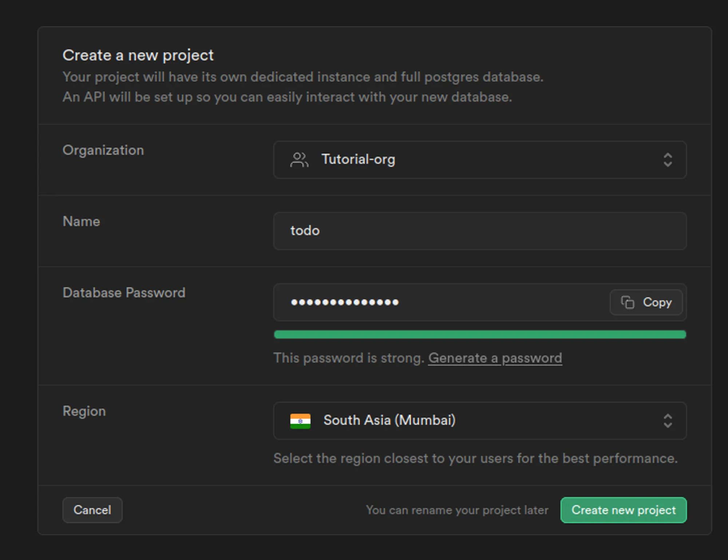Click the green Create new project button

point(623,510)
